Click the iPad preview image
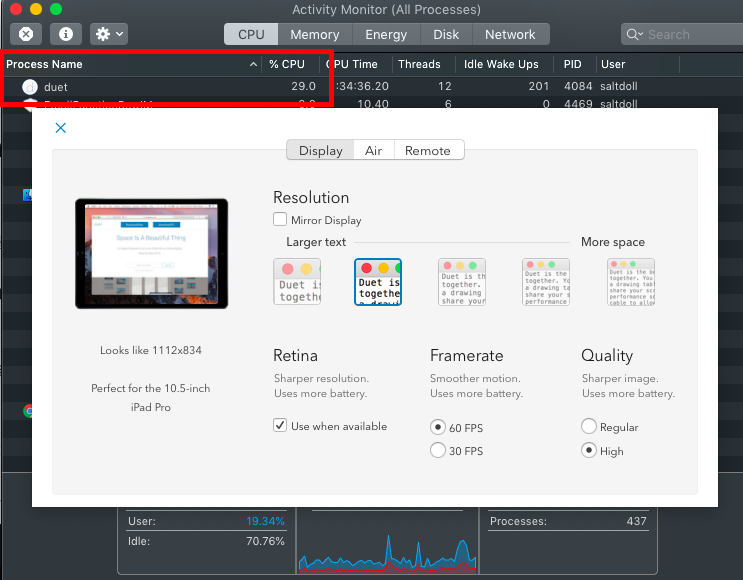Image resolution: width=743 pixels, height=580 pixels. tap(152, 254)
